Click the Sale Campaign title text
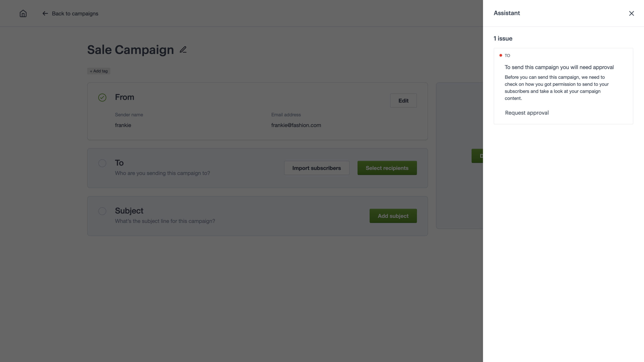The image size is (644, 362). (x=130, y=50)
